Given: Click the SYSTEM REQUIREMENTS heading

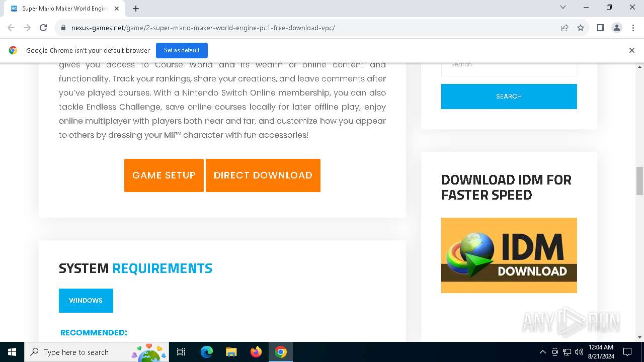Looking at the screenshot, I should [x=135, y=268].
